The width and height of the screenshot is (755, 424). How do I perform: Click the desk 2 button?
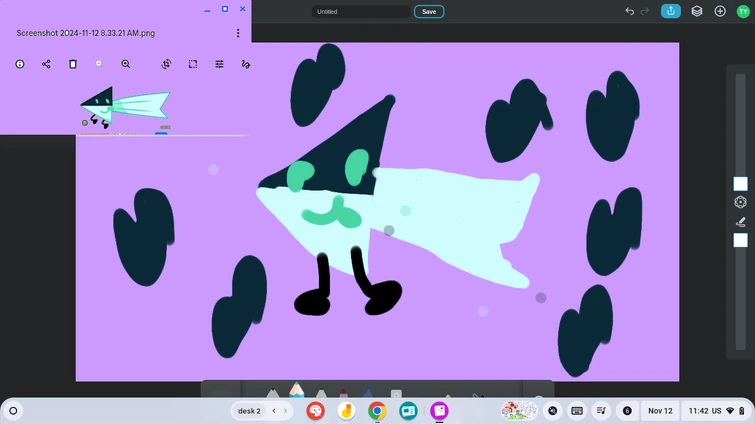coord(248,411)
